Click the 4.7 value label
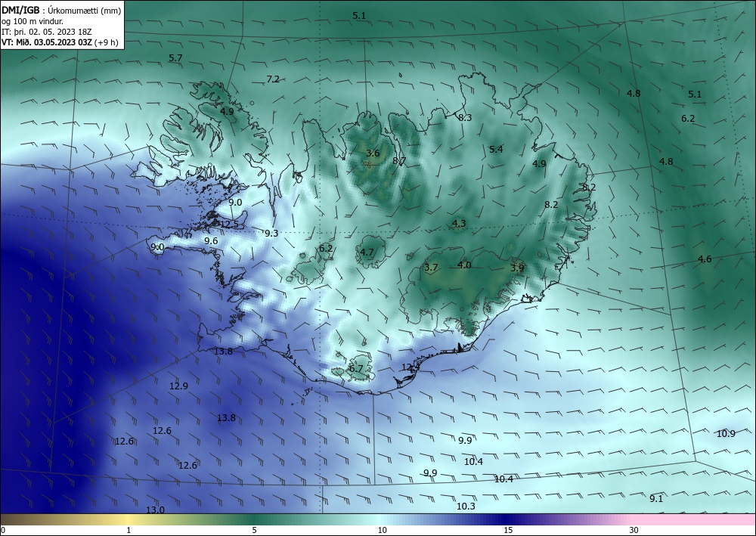The image size is (756, 536). pos(367,252)
